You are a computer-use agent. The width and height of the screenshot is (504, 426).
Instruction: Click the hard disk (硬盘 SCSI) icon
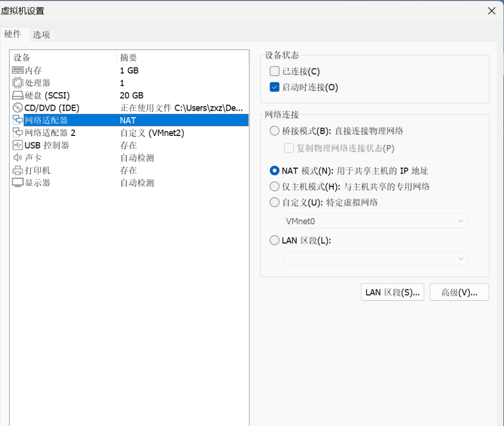coord(18,95)
